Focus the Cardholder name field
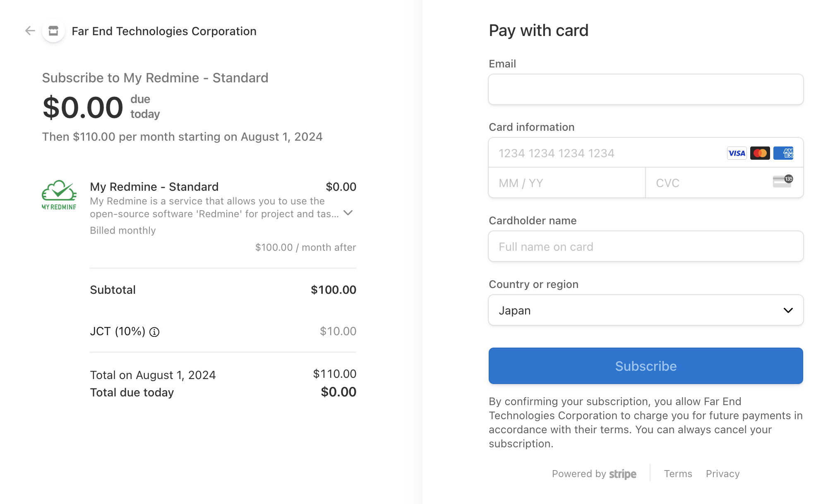 coord(646,247)
